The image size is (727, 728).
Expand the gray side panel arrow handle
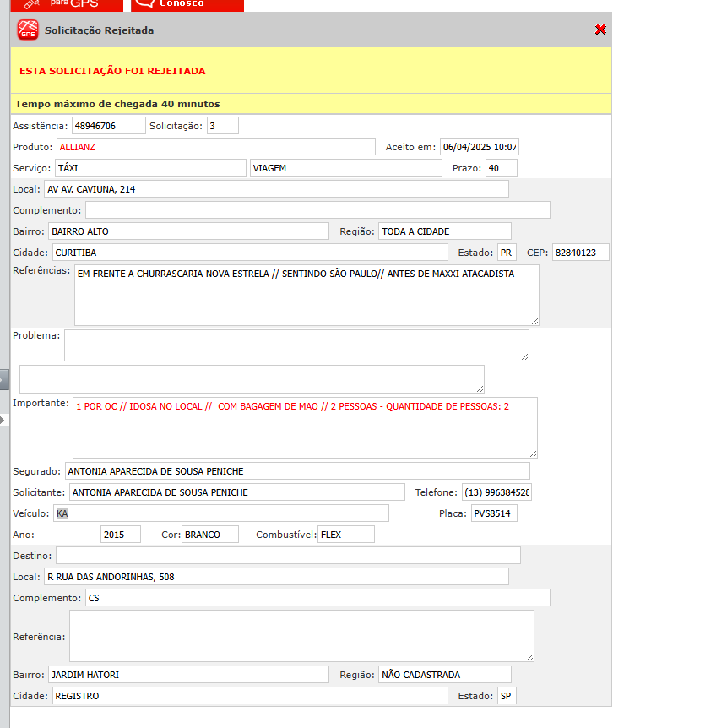point(4,380)
